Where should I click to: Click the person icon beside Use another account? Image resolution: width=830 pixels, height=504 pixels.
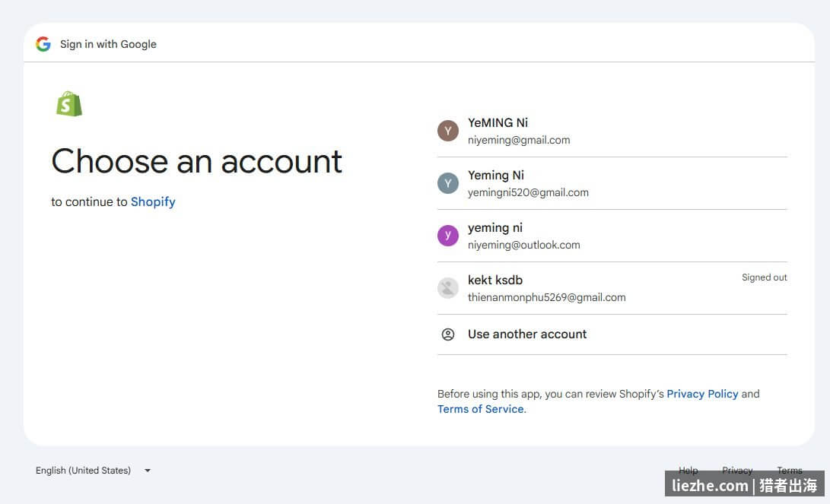(x=448, y=334)
